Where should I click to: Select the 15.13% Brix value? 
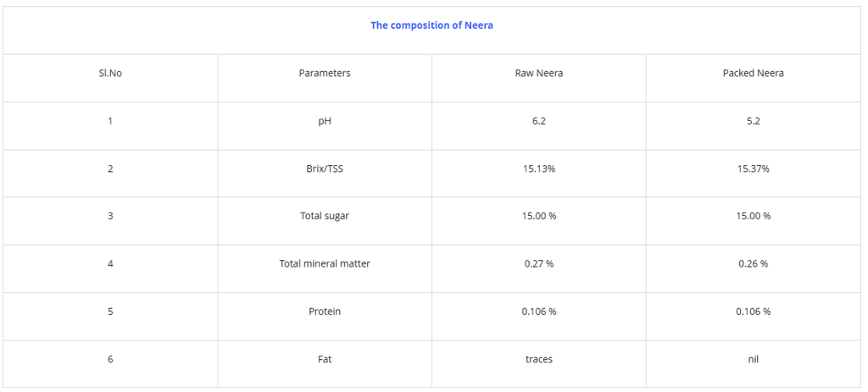(x=539, y=168)
